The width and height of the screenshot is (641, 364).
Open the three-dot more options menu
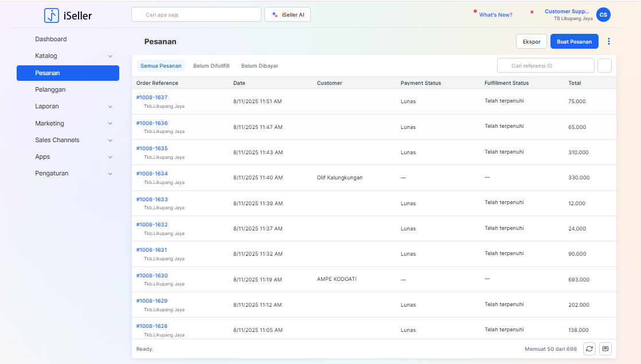[x=609, y=41]
